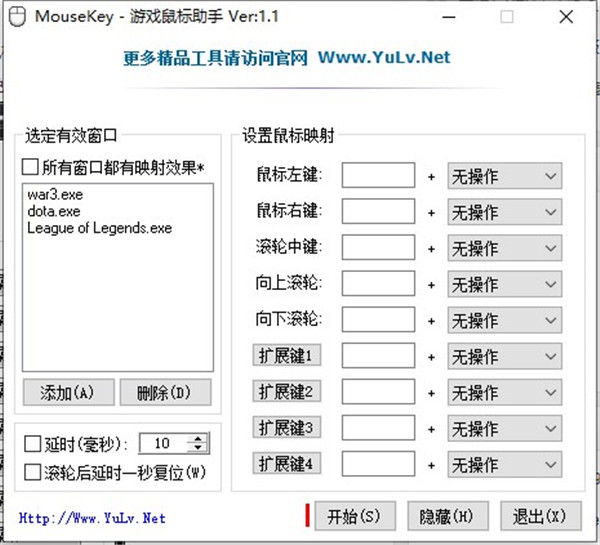
Task: Toggle the 延时(毫秒) checkbox
Action: click(30, 443)
